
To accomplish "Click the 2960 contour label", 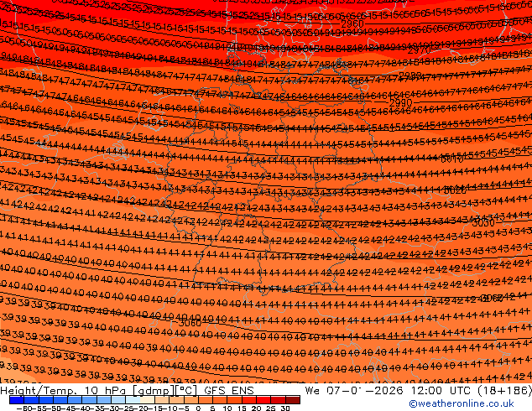I will click(352, 24).
